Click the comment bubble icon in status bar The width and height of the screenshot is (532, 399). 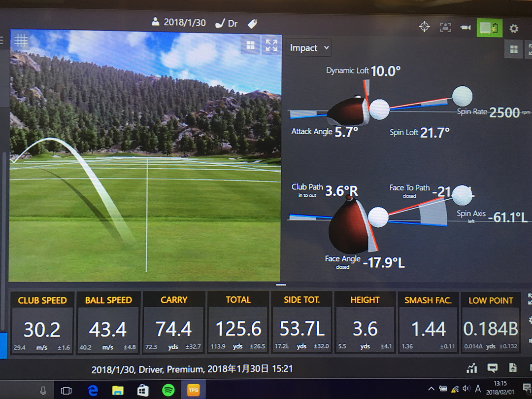pos(492,368)
